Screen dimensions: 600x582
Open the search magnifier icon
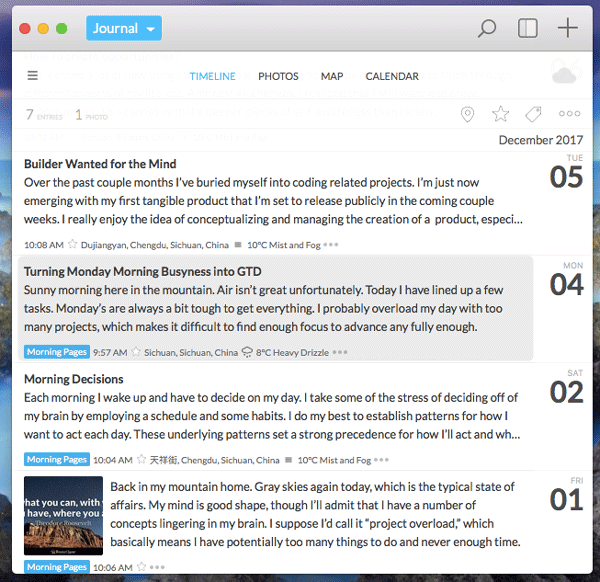click(x=486, y=28)
